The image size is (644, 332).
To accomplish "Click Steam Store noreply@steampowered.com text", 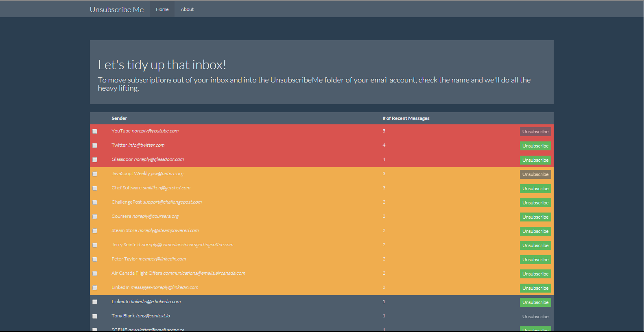I will click(x=155, y=230).
